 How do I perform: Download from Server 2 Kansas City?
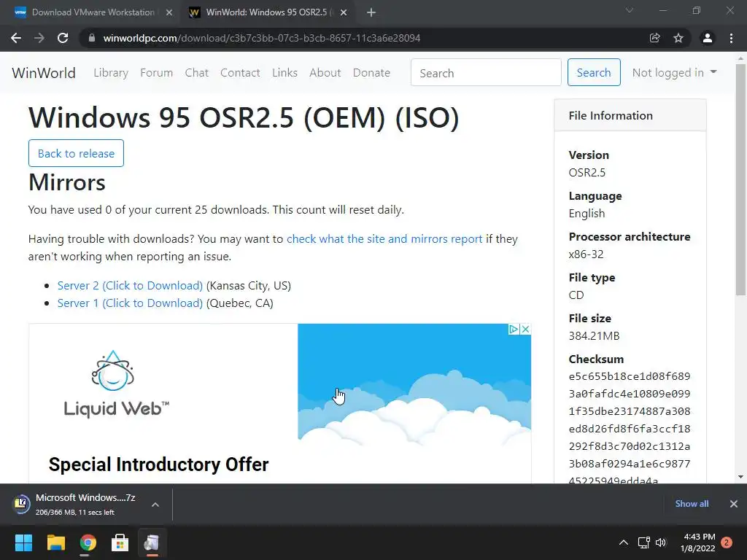coord(130,286)
